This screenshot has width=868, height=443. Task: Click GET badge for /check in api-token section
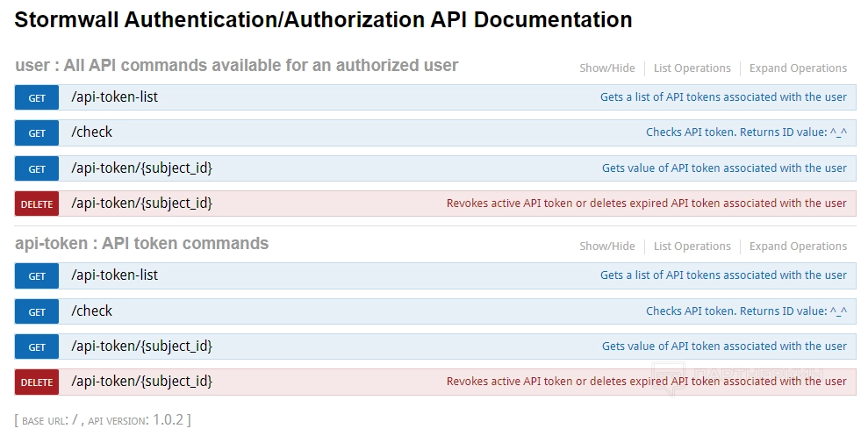point(37,311)
